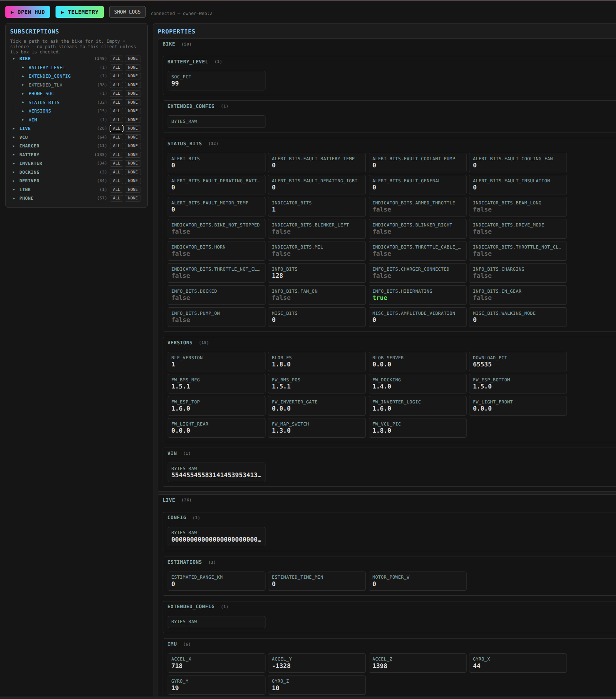616x699 pixels.
Task: Expand PHONE_SOC subscription arrow
Action: 23,94
